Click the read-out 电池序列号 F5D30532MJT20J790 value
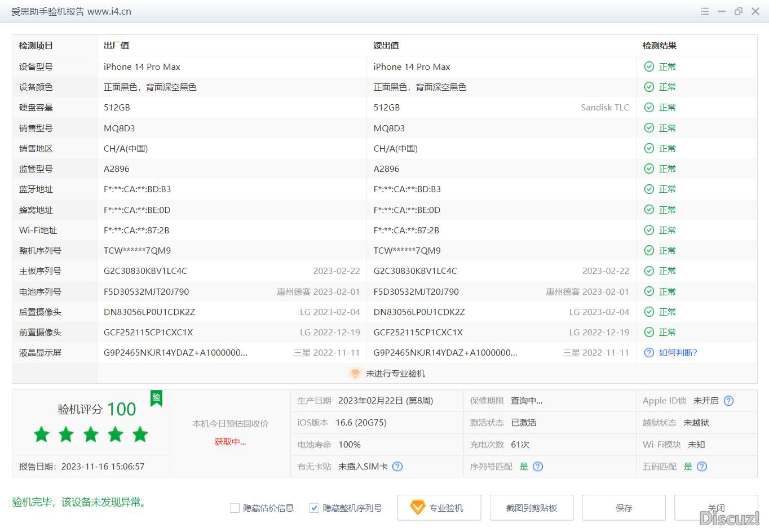Viewport: 769px width, 532px height. [x=416, y=291]
